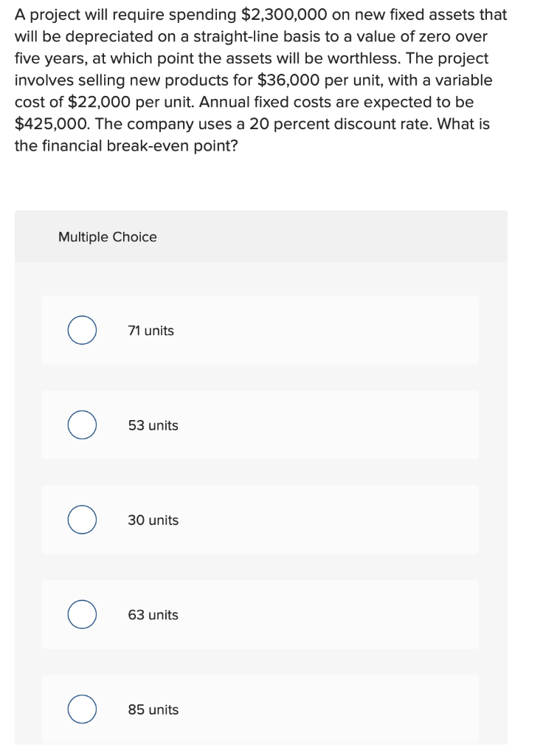Click the 63 units answer text label
The height and width of the screenshot is (756, 543).
click(x=152, y=614)
